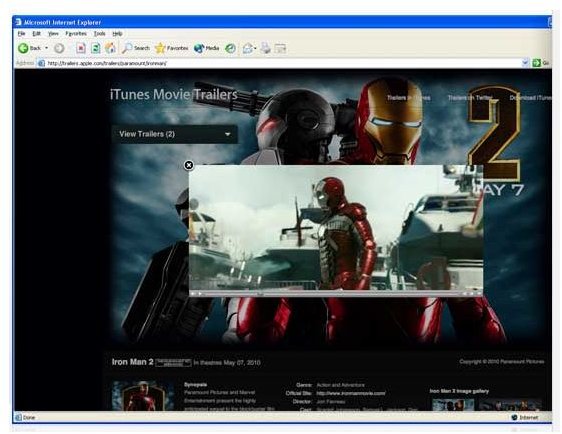Click the second image gallery thumbnail
562x434 pixels.
(510, 405)
